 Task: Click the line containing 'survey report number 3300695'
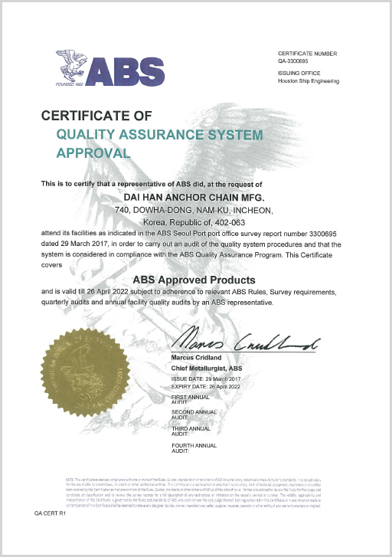click(x=189, y=234)
